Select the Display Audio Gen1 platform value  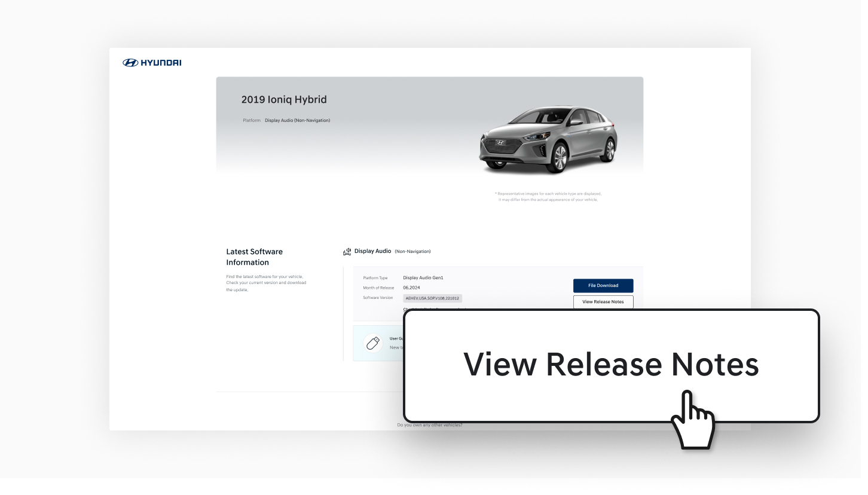[423, 278]
